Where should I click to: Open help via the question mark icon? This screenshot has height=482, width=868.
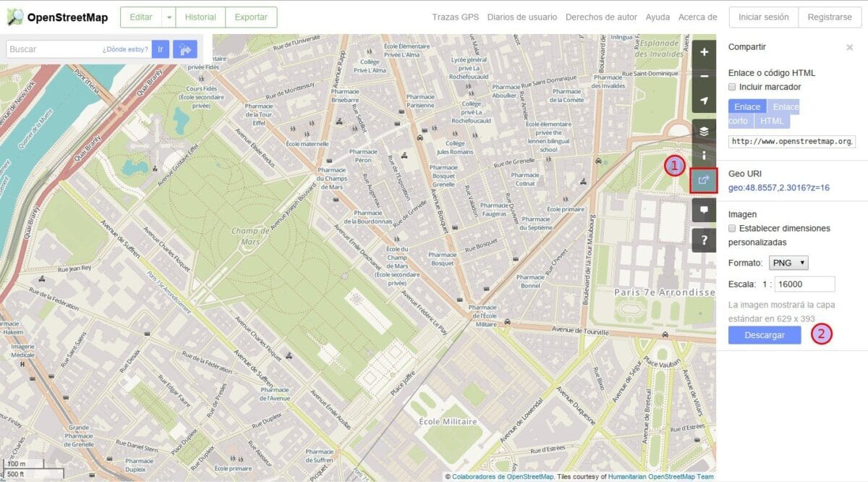pos(704,240)
